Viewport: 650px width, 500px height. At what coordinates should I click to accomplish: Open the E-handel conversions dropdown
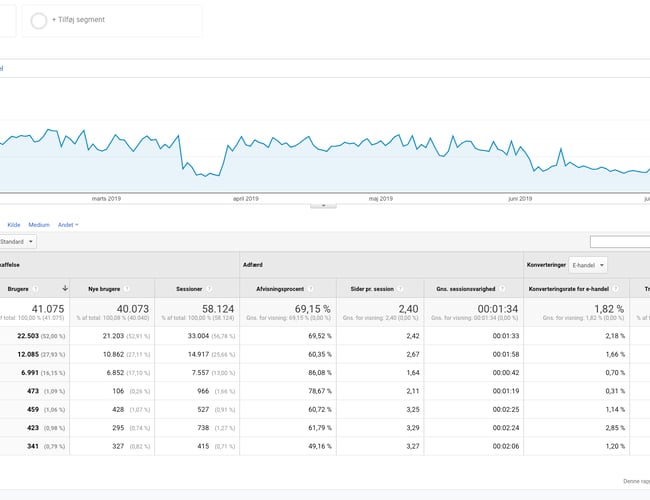tap(588, 265)
